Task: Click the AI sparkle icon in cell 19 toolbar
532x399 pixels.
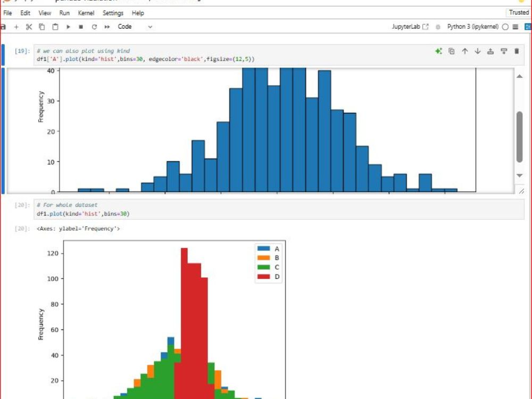Action: tap(438, 51)
